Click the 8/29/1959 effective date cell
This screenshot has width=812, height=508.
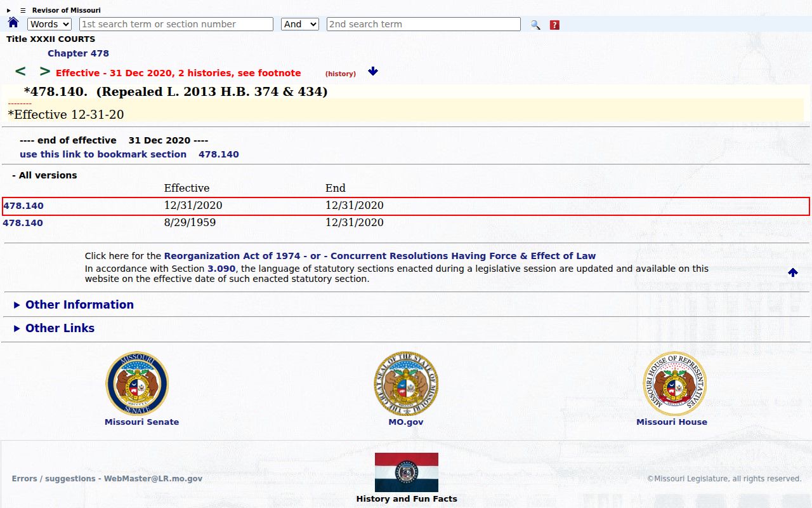(x=190, y=222)
